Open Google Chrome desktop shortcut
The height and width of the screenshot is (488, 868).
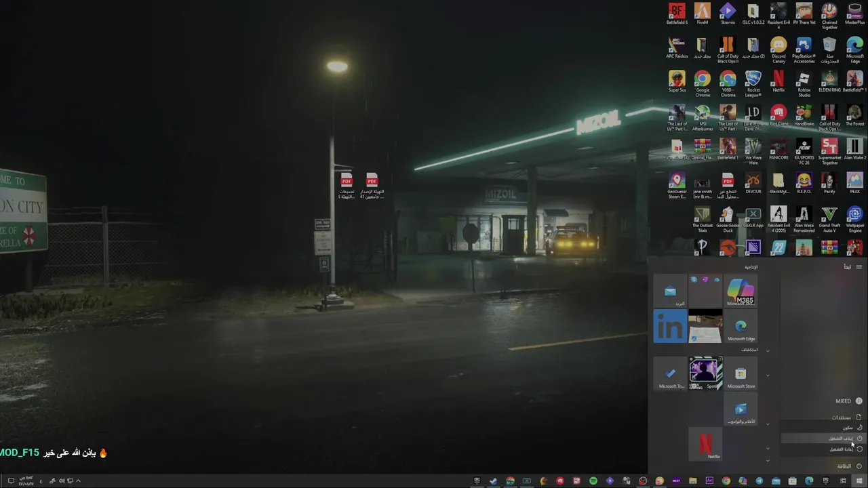point(703,84)
